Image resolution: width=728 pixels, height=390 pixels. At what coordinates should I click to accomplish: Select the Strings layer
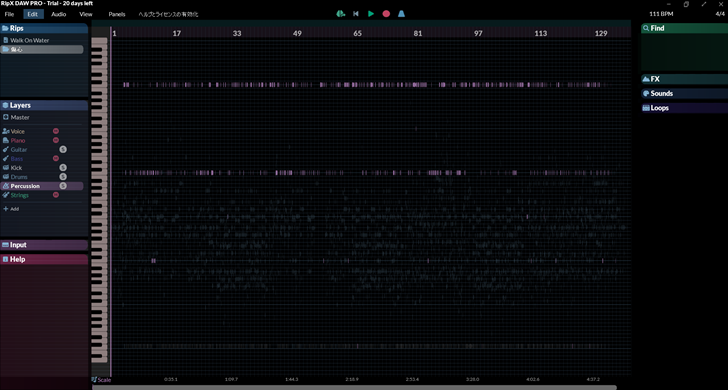[x=20, y=195]
